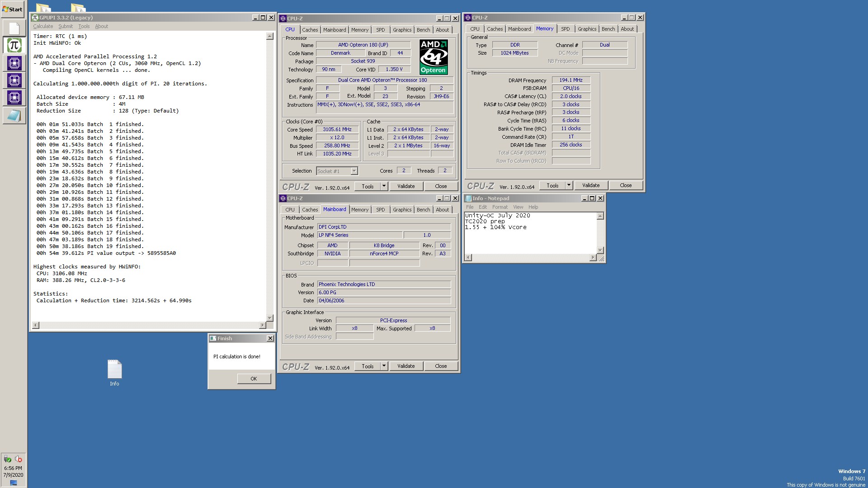Open Graphics tab in CPU tab window

pos(402,30)
